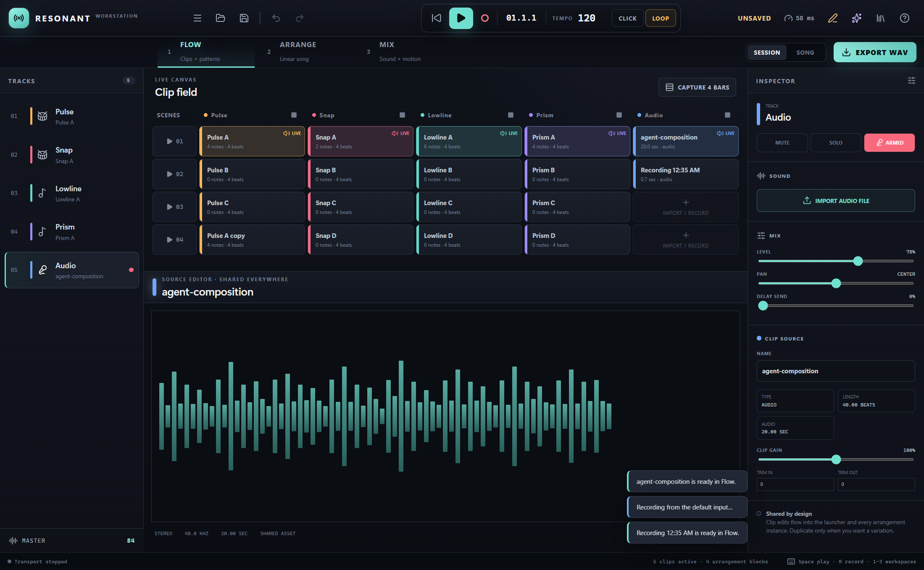Viewport: 924px width, 570px height.
Task: Undo the last action
Action: tap(276, 18)
